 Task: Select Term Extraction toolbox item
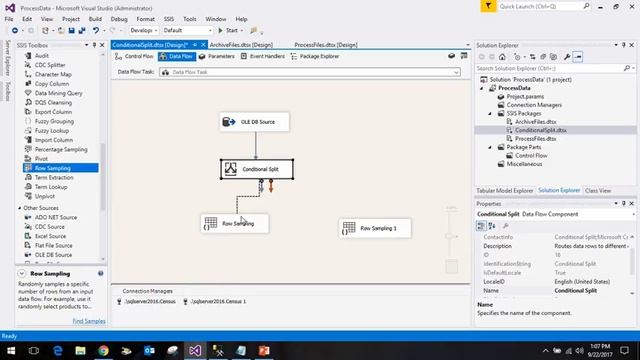click(54, 178)
